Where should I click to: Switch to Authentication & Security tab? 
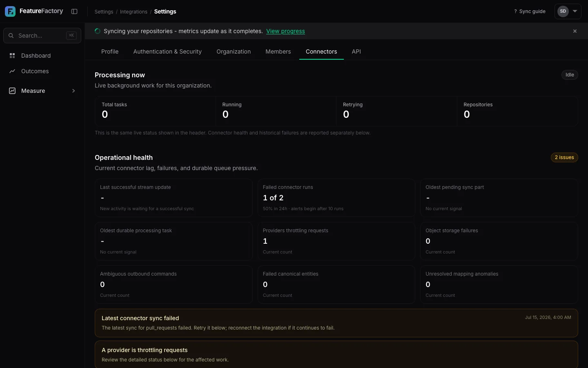(x=167, y=52)
